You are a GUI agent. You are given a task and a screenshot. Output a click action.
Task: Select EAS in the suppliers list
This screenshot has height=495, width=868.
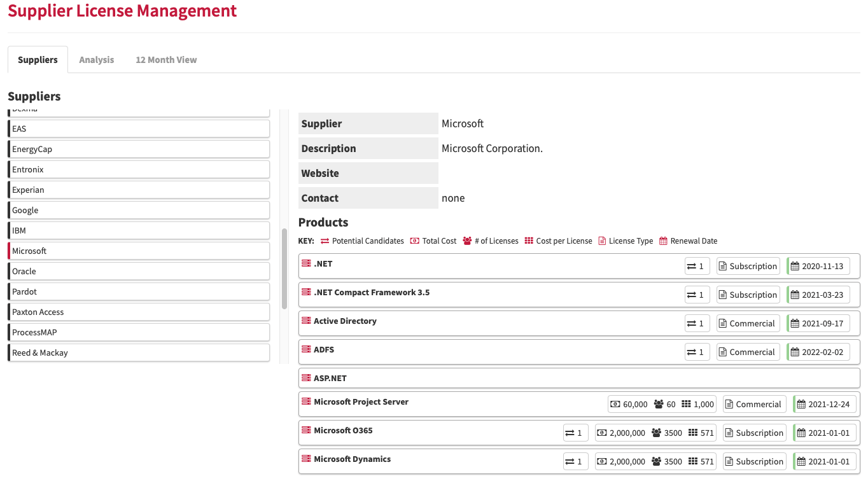139,129
